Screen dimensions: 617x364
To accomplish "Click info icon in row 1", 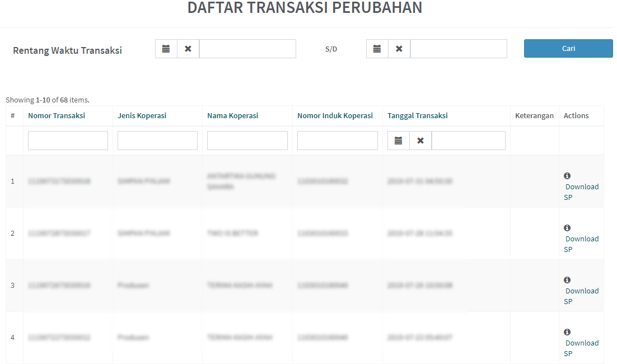I will coord(567,176).
